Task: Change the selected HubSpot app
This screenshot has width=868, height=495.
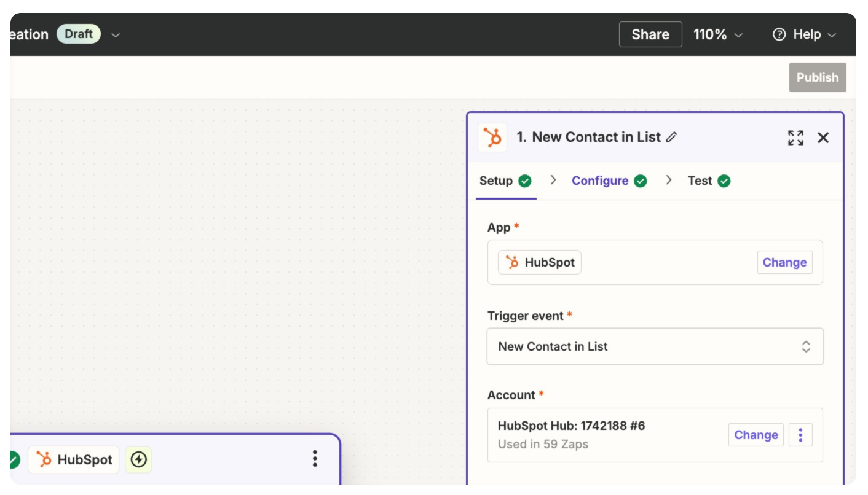Action: (x=784, y=262)
